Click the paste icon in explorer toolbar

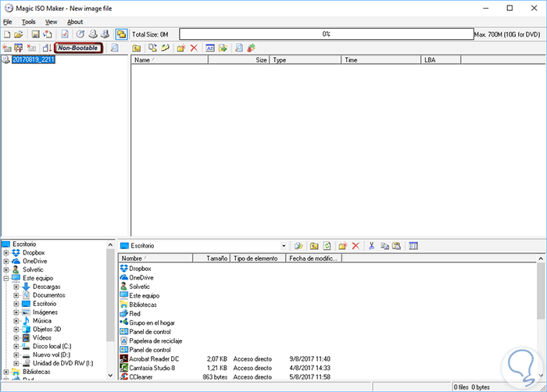tap(396, 246)
